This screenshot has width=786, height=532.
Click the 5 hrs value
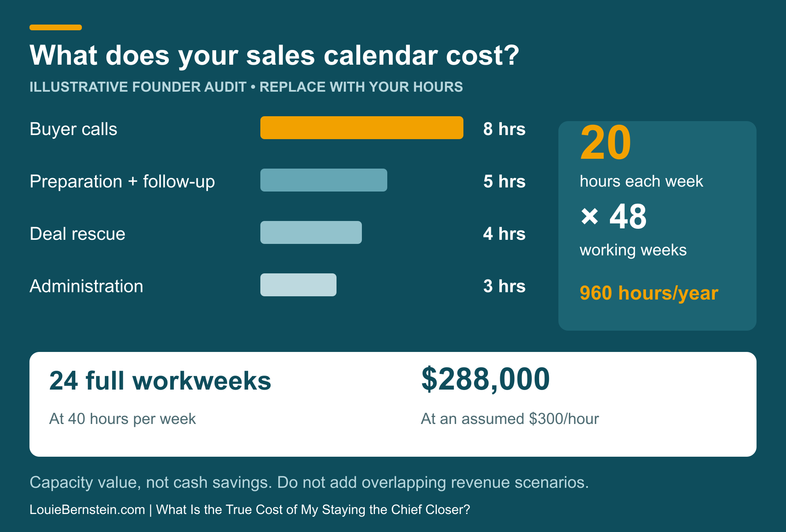(504, 181)
